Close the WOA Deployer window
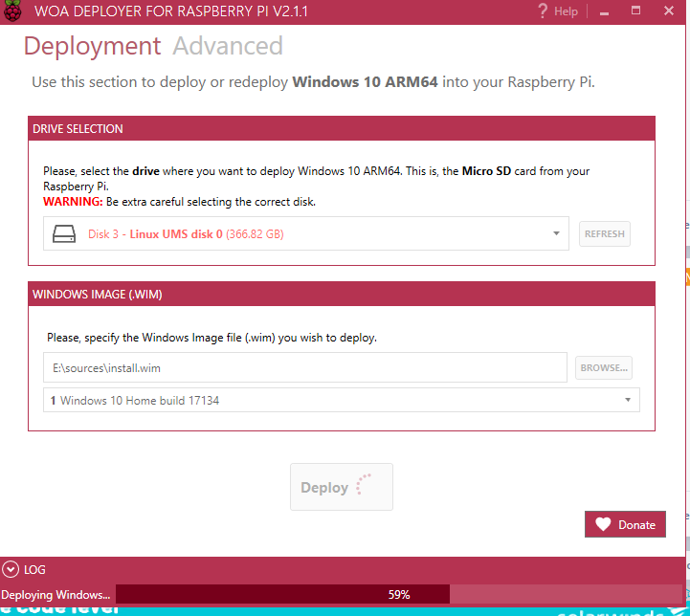Screen dimensions: 690x616 pos(669,11)
